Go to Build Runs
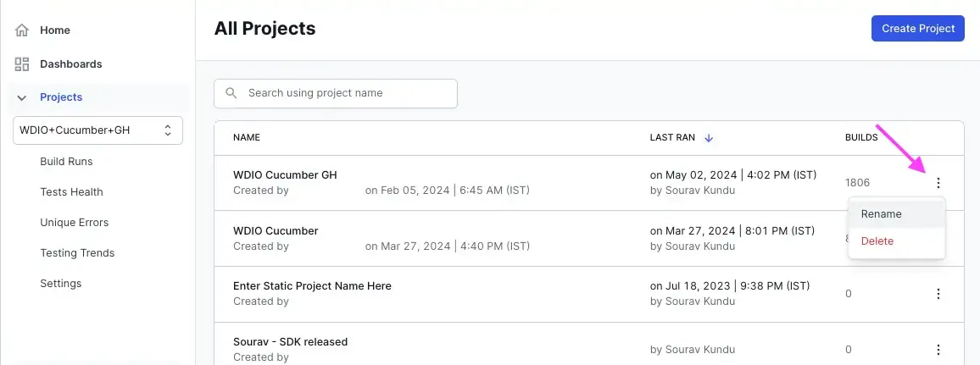 click(x=66, y=162)
